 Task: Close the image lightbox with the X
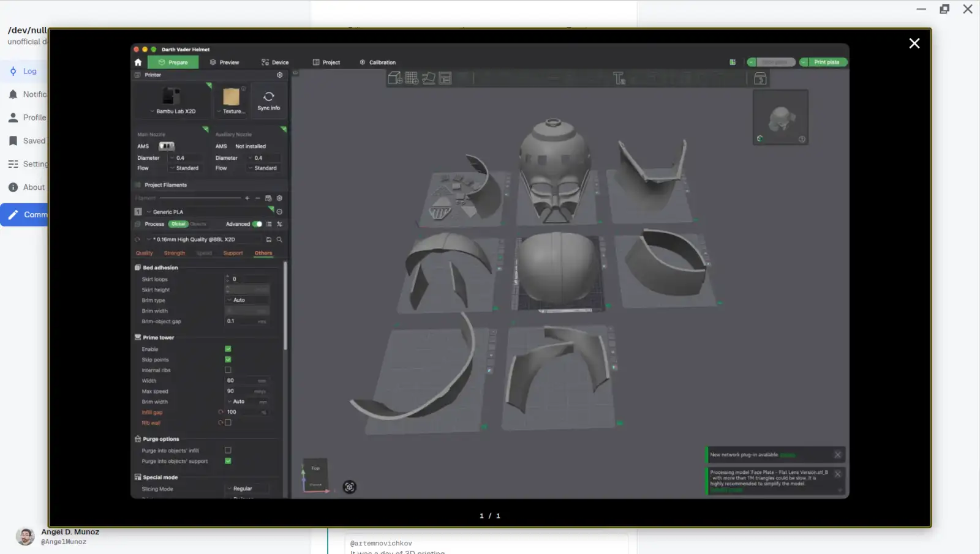[914, 43]
